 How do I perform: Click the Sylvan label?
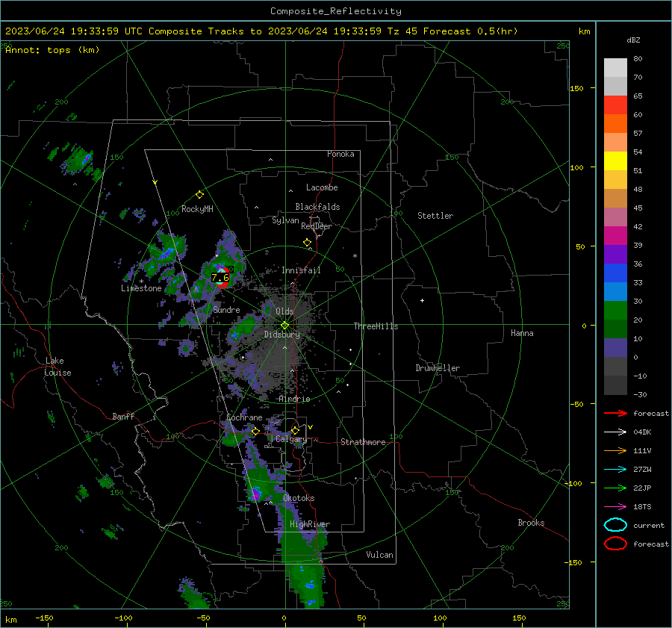tap(285, 220)
